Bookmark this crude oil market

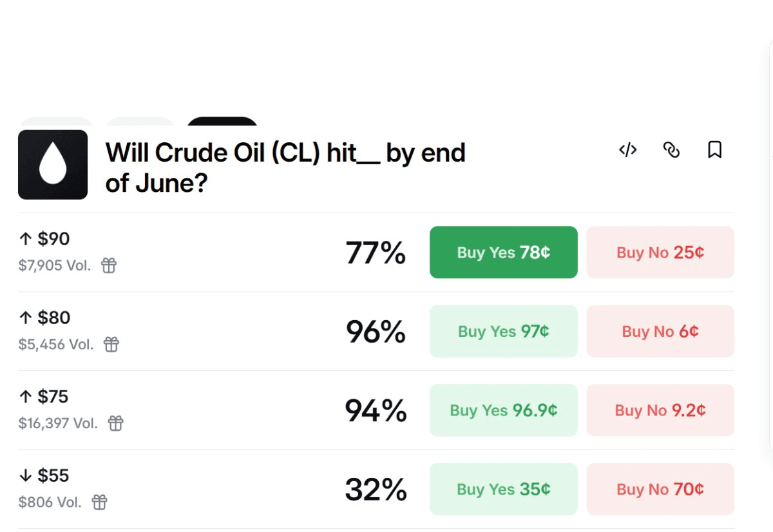click(714, 150)
